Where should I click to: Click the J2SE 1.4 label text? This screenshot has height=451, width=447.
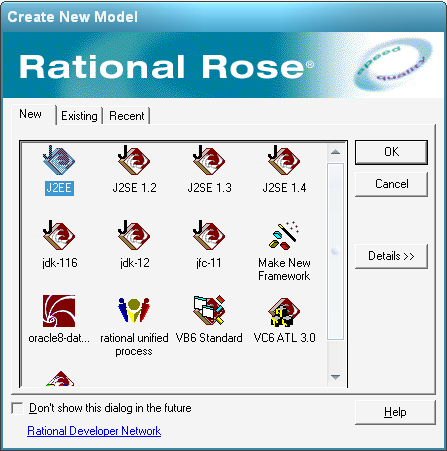click(284, 188)
